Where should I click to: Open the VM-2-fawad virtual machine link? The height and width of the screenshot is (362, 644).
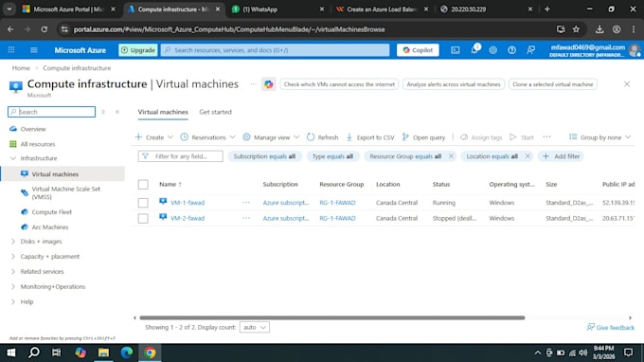pyautogui.click(x=188, y=218)
